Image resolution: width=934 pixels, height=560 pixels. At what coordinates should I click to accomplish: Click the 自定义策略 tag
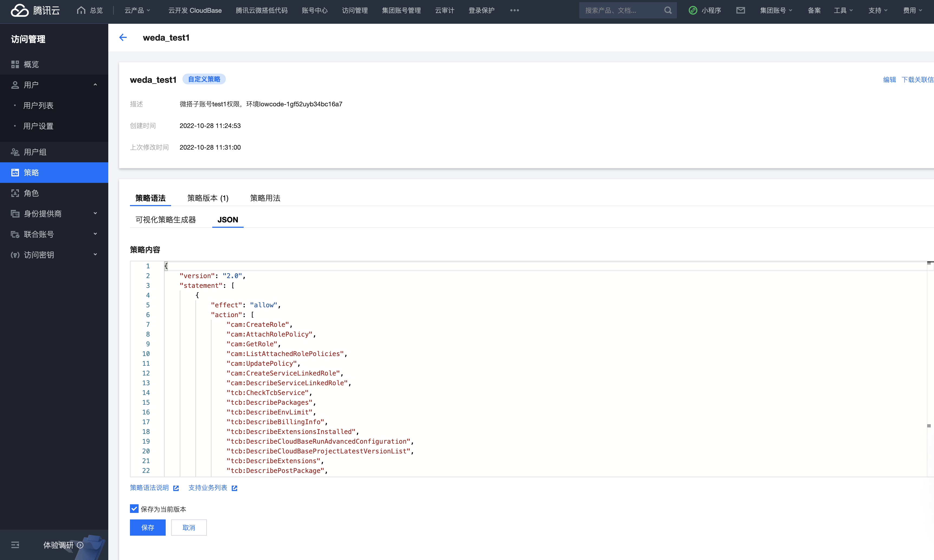click(204, 79)
